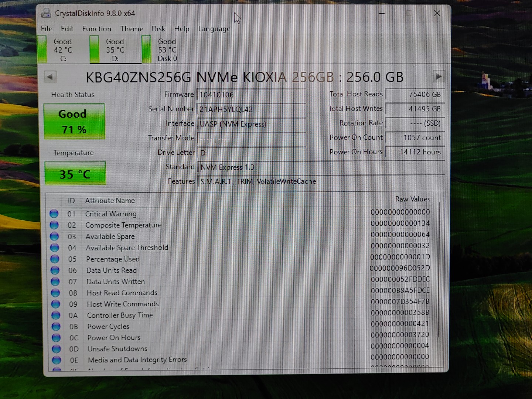Click the Features field with S.M.A.R.T., TRIM
This screenshot has height=399, width=532.
(x=321, y=181)
